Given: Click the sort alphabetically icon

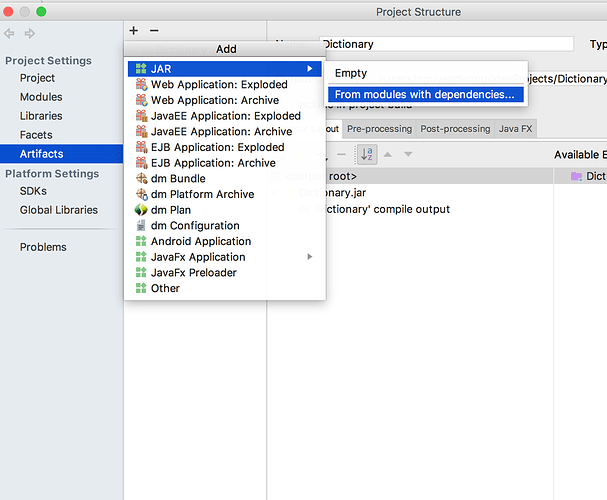Looking at the screenshot, I should point(366,154).
